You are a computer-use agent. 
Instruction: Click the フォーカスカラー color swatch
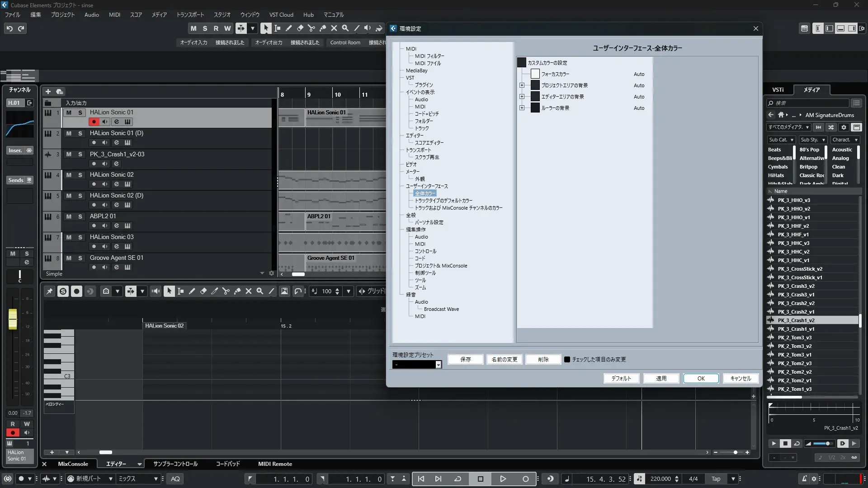point(535,74)
